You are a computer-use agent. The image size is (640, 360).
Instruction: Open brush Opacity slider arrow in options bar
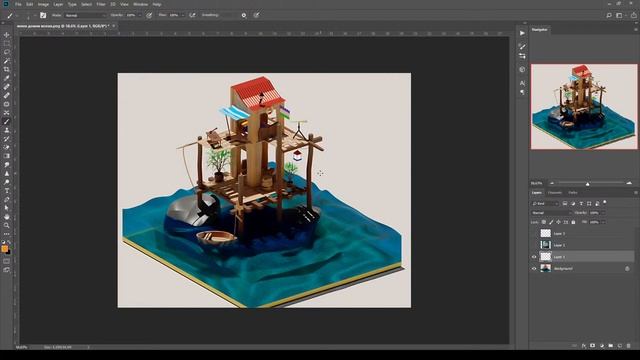click(x=140, y=15)
